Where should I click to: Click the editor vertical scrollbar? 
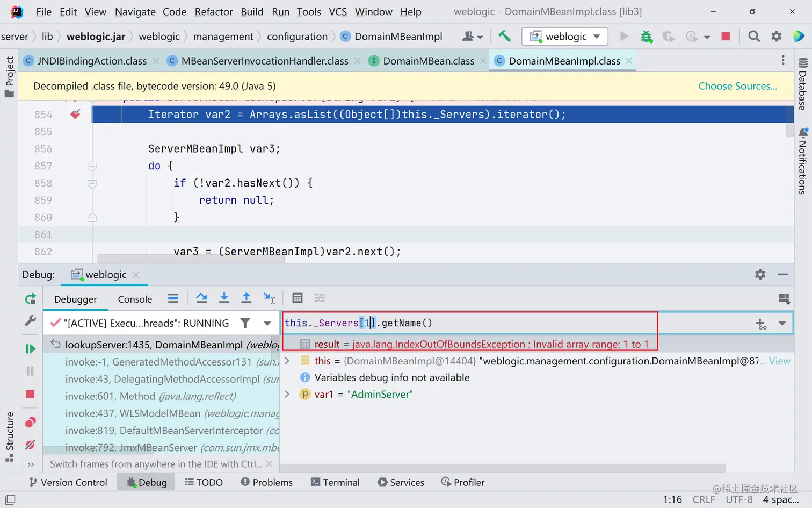pos(789,121)
